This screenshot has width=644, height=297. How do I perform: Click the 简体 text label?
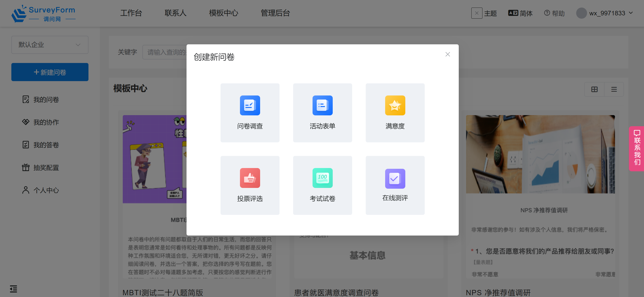coord(526,13)
